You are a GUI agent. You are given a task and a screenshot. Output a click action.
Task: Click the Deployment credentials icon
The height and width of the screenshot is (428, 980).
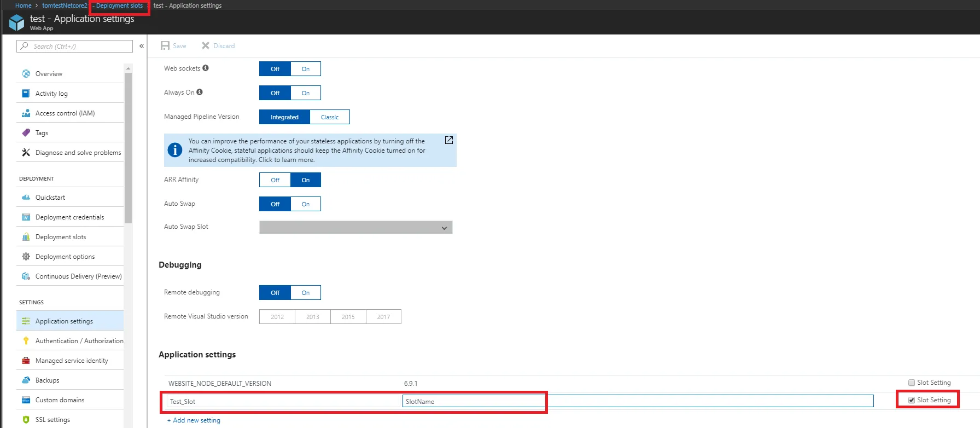(26, 217)
